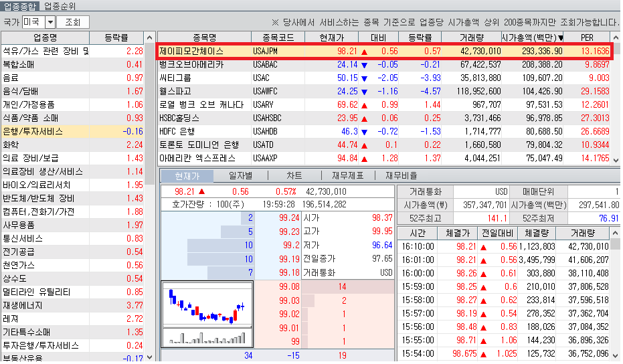Image resolution: width=623 pixels, height=364 pixels.
Task: Open the 차트 detail tab
Action: coord(294,175)
